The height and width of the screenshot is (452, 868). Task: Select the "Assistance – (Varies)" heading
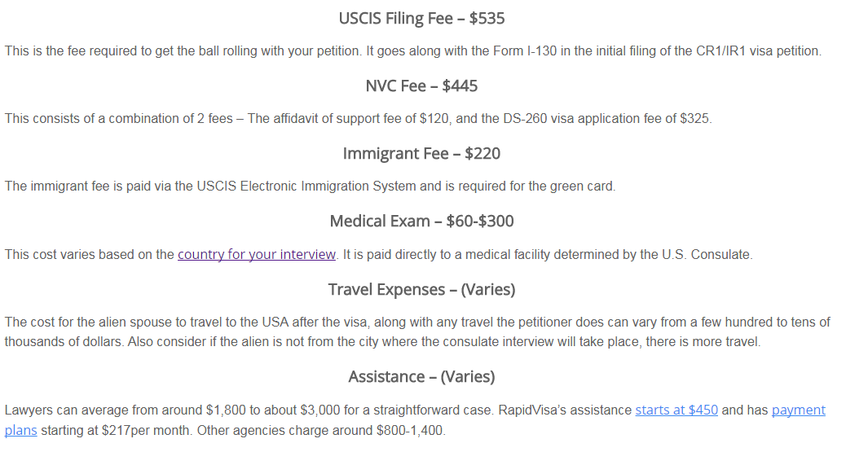422,377
